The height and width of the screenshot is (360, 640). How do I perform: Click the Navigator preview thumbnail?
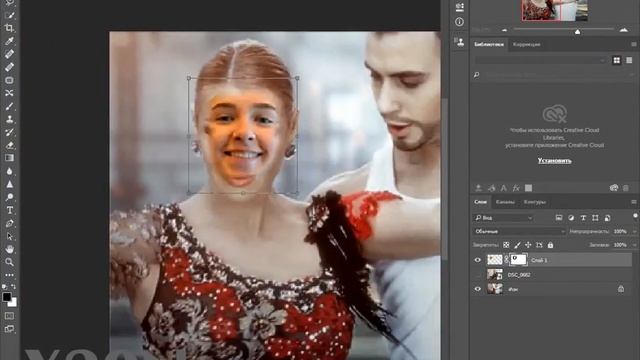pos(554,10)
